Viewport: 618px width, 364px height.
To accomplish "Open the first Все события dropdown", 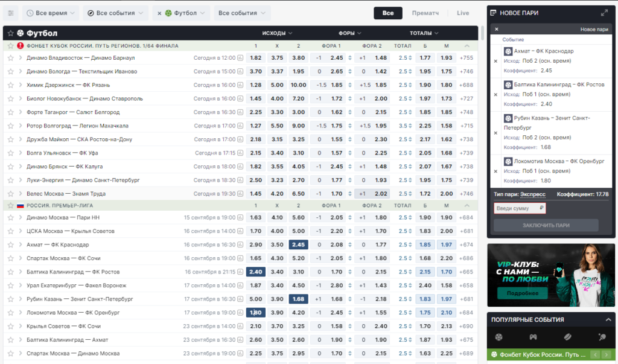I will tap(115, 13).
